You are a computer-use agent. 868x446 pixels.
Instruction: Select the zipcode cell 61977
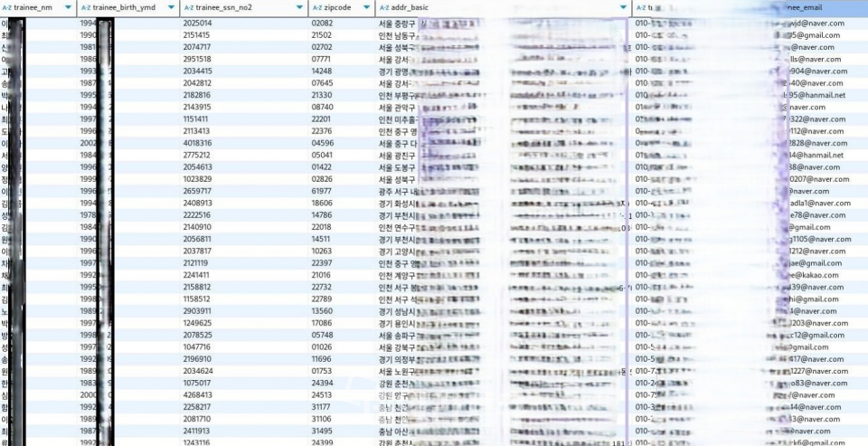coord(322,191)
